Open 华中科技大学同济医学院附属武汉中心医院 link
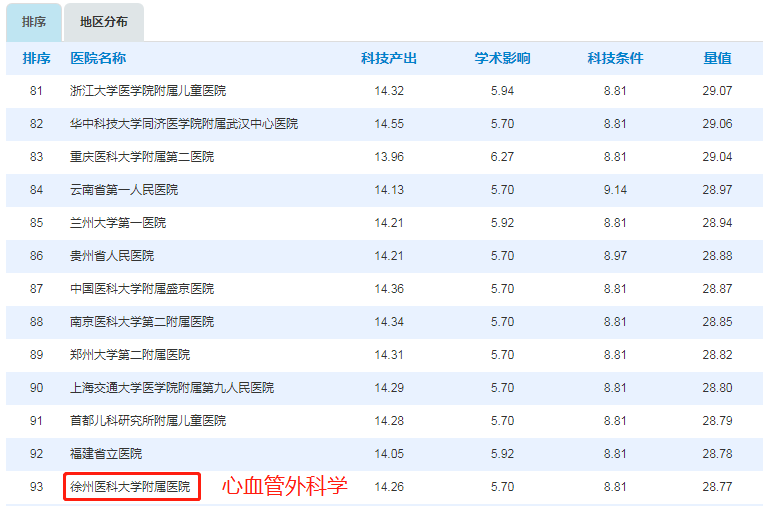 pyautogui.click(x=184, y=124)
